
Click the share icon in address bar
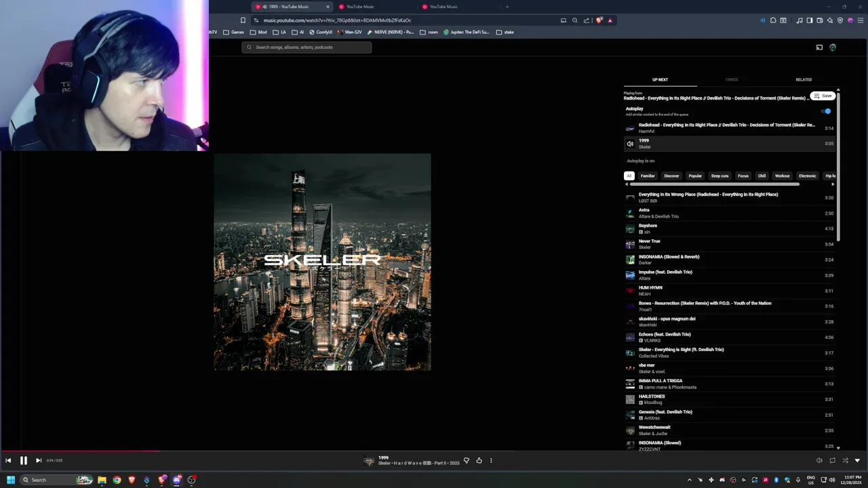coord(587,20)
